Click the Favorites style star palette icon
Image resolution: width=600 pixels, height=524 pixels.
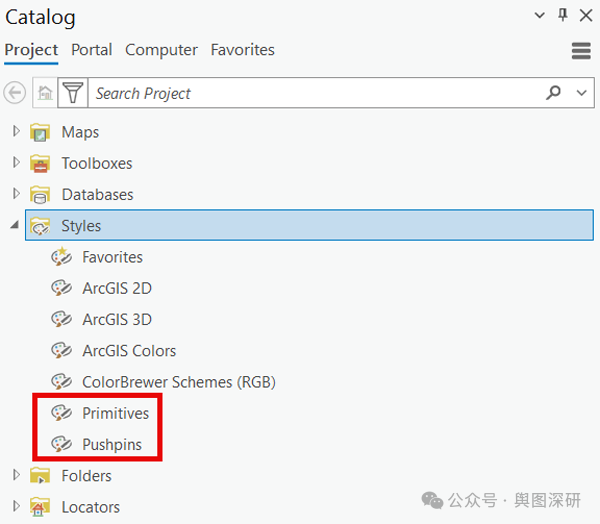point(61,257)
